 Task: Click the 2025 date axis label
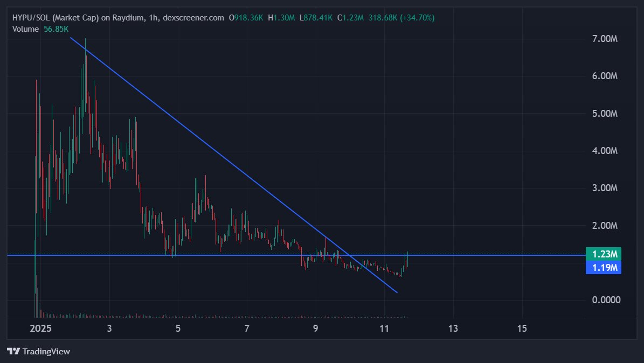pos(40,328)
